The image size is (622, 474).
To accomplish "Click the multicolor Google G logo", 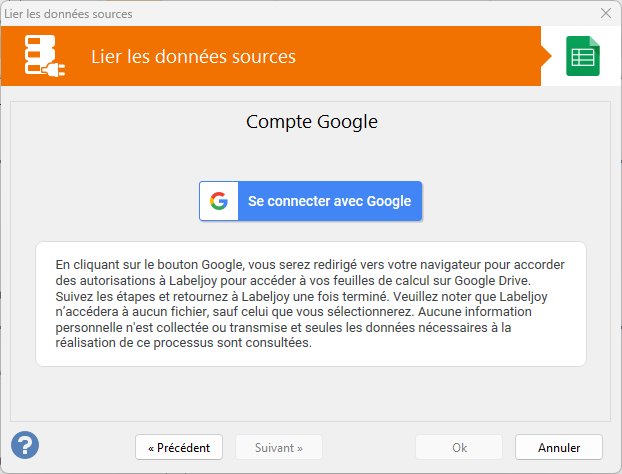I will [x=219, y=201].
